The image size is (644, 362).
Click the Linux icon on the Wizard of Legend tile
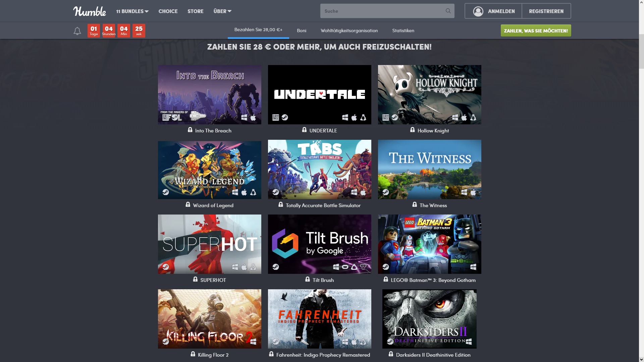point(253,192)
